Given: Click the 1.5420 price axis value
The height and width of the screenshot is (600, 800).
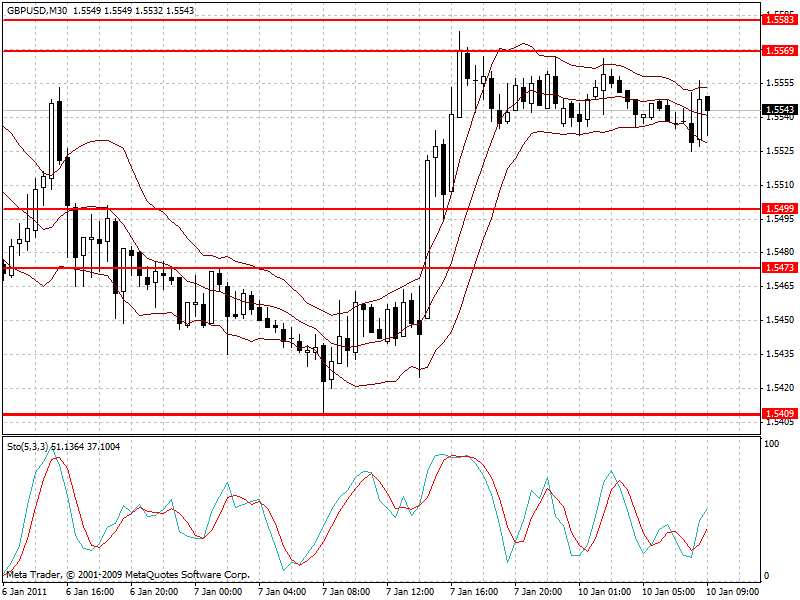Looking at the screenshot, I should (x=780, y=388).
